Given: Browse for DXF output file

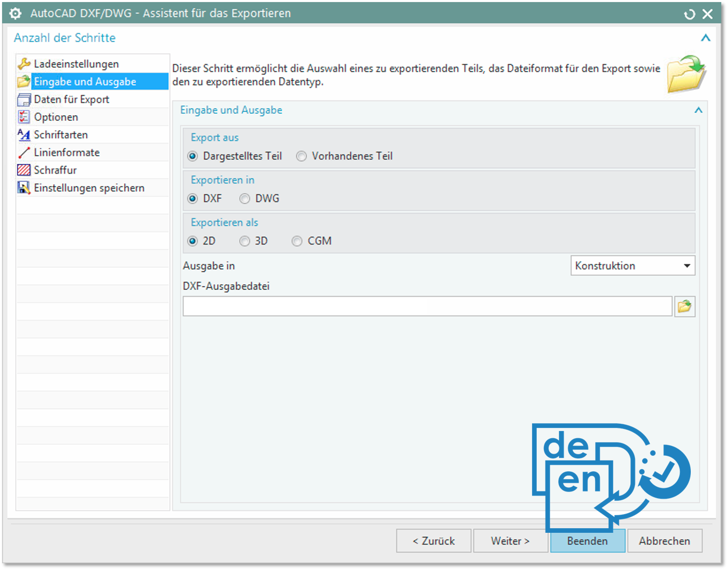Looking at the screenshot, I should point(685,306).
